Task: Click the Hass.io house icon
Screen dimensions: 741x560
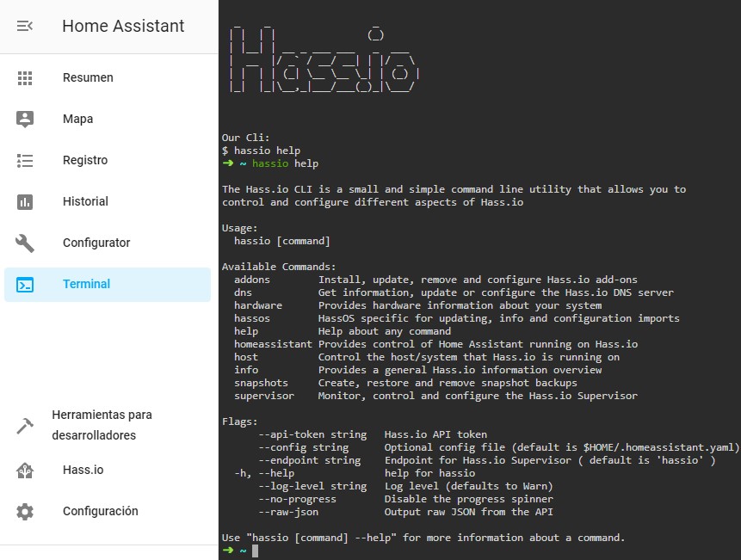Action: point(25,471)
